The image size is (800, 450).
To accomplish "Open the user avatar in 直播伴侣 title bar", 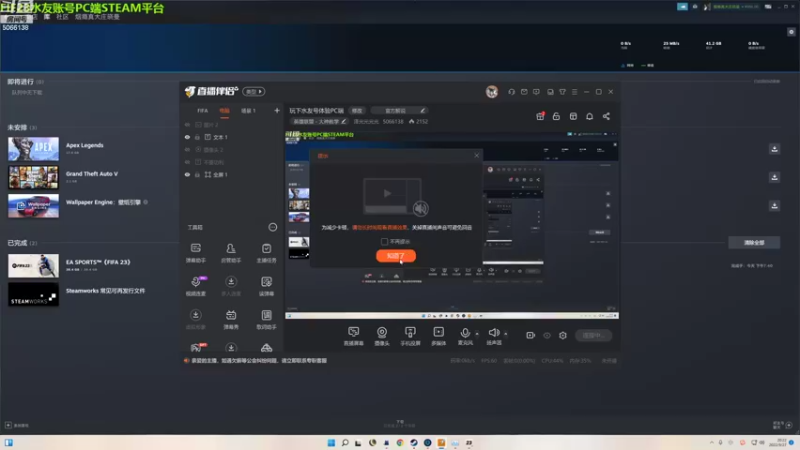I will pyautogui.click(x=492, y=92).
